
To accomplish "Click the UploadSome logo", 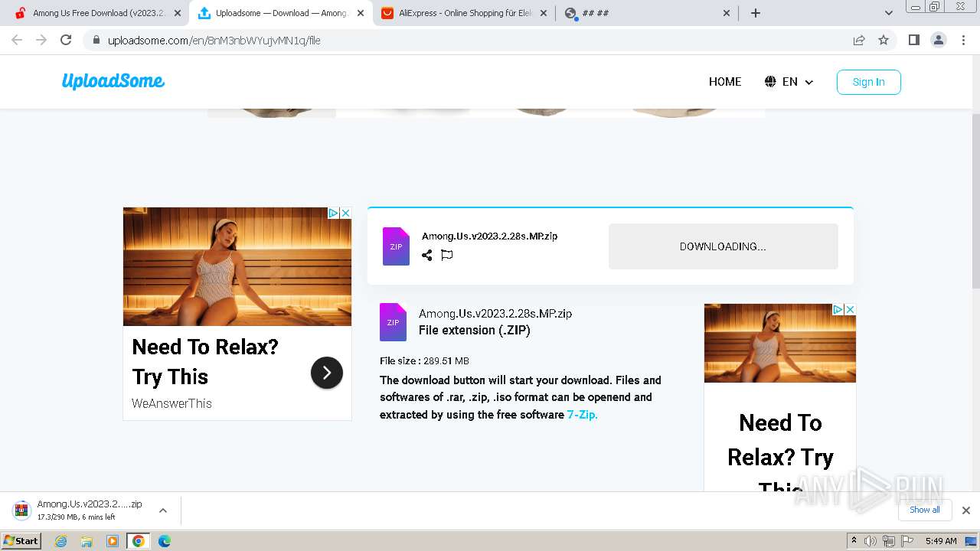I will point(113,81).
